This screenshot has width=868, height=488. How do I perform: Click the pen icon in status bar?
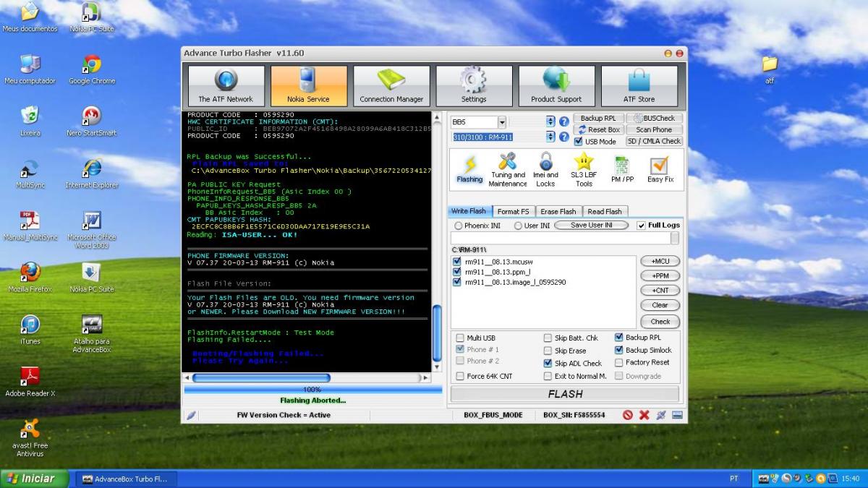(x=191, y=415)
